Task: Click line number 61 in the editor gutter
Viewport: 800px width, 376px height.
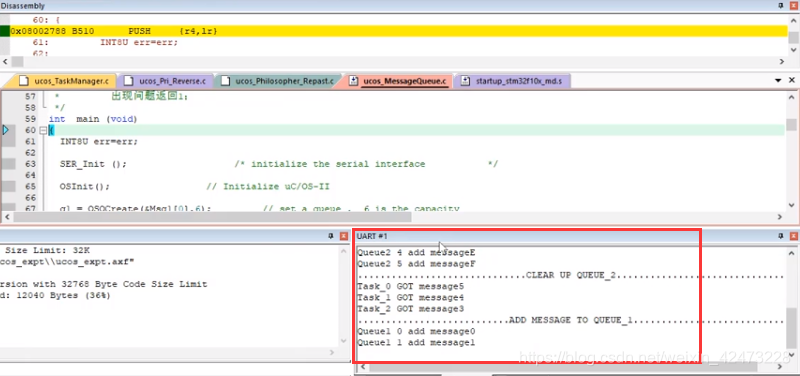Action: [x=30, y=141]
